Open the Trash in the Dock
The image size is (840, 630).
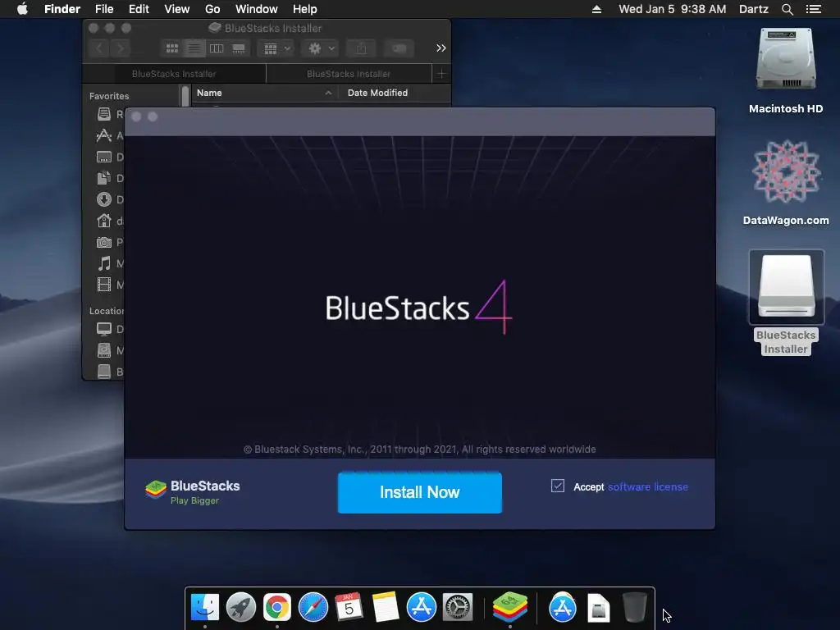point(635,608)
